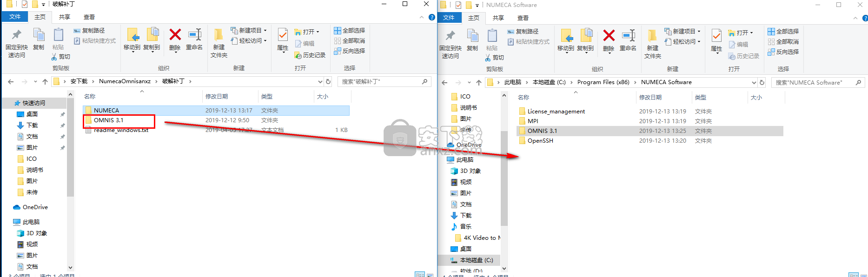This screenshot has height=277, width=868.
Task: Select 快速访问 in left navigation pane
Action: pos(34,103)
